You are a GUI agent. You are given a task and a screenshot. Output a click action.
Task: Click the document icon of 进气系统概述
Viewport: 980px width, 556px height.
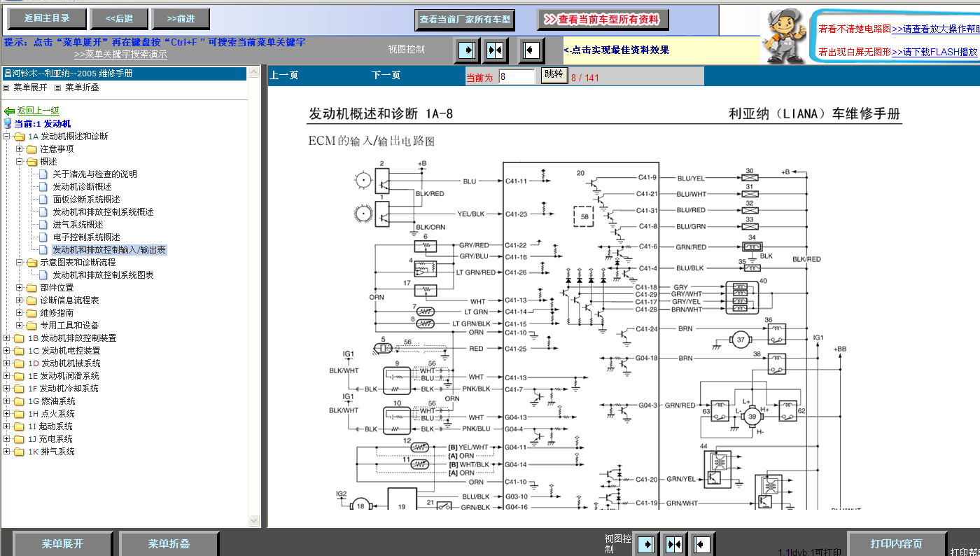[44, 225]
